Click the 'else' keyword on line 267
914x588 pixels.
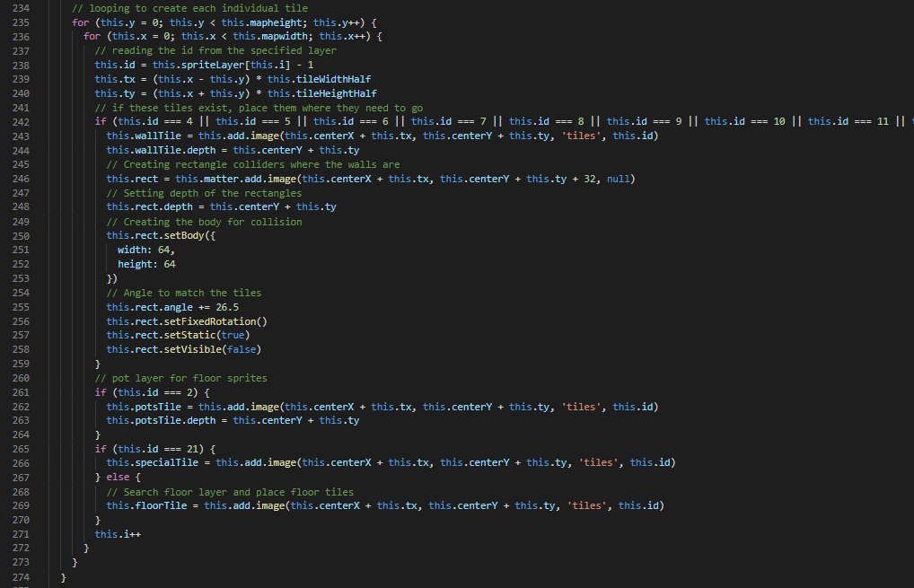pos(118,478)
